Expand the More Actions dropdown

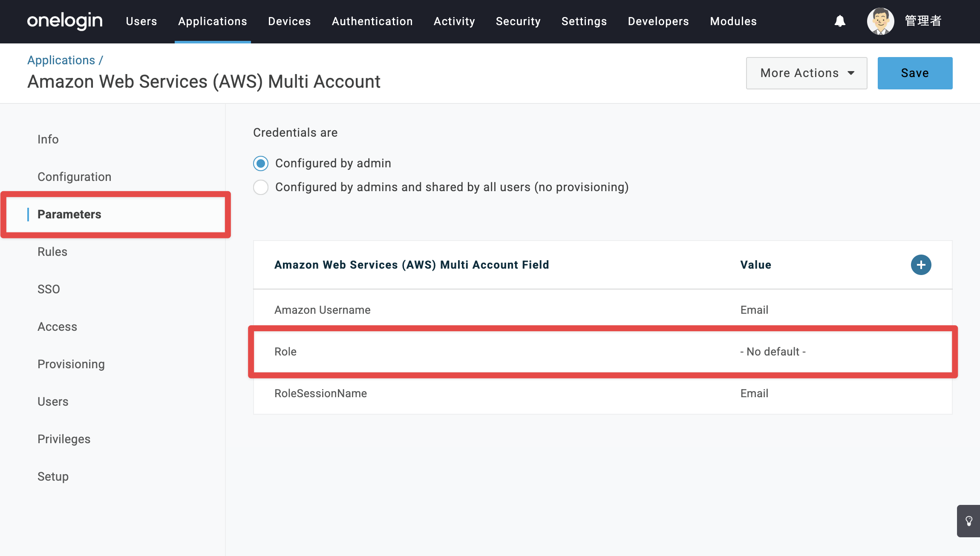pyautogui.click(x=807, y=73)
